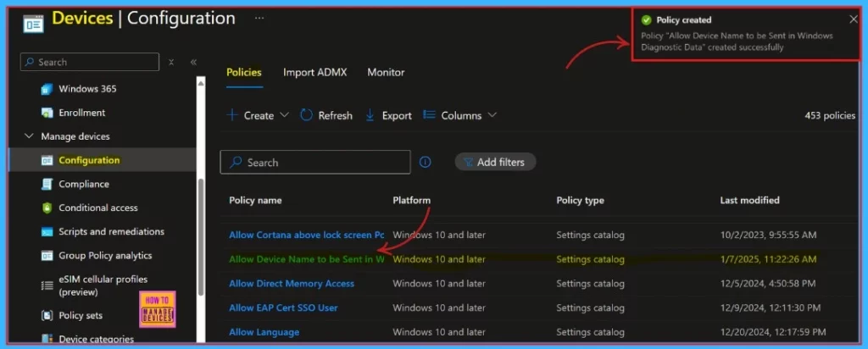Click date 10/2/2023, 9:55:55 AM
The width and height of the screenshot is (868, 349).
768,235
